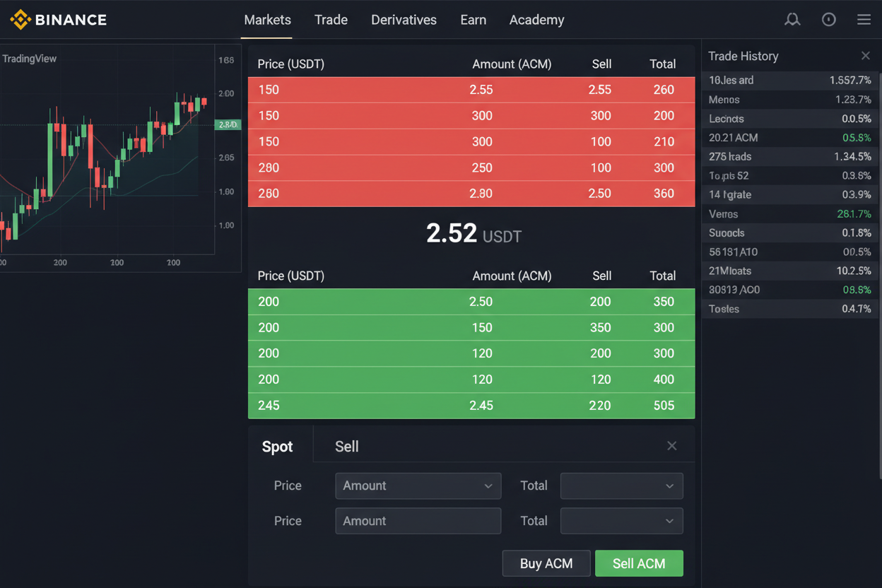Dismiss the Sell order form with its X

tap(671, 445)
